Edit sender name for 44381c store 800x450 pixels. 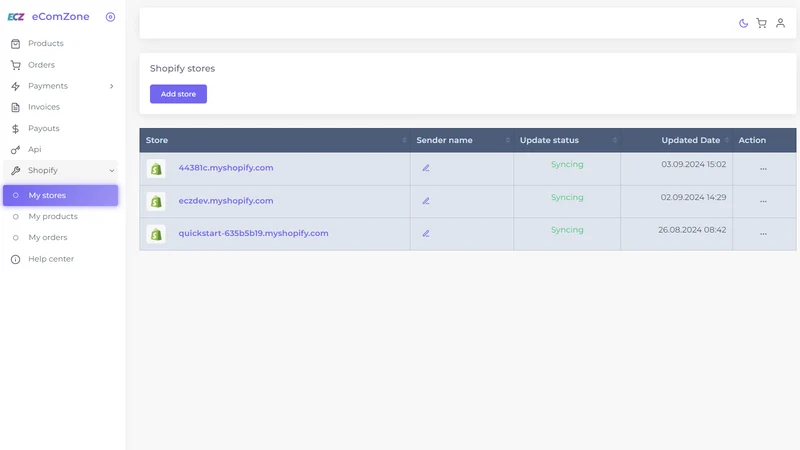[x=426, y=168]
